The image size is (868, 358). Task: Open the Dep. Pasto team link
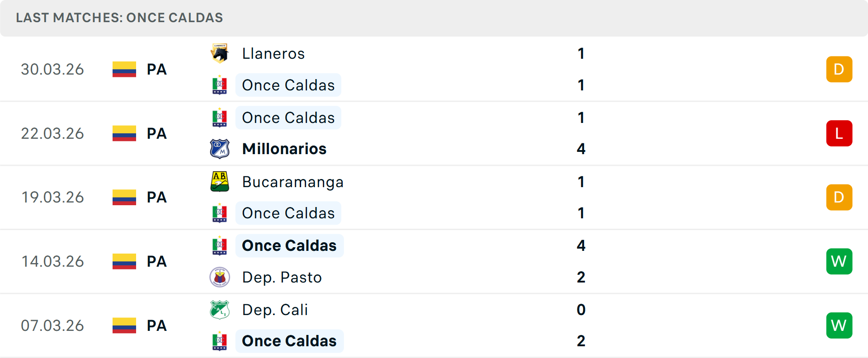coord(282,277)
